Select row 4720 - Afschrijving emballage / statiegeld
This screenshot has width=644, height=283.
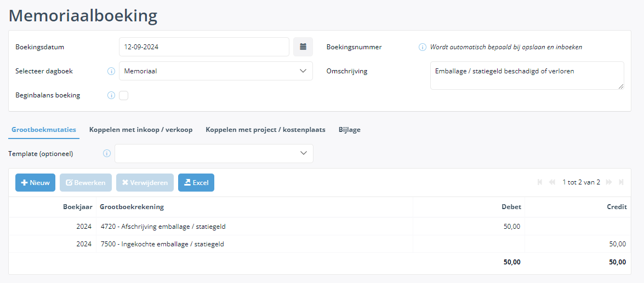[x=320, y=227]
